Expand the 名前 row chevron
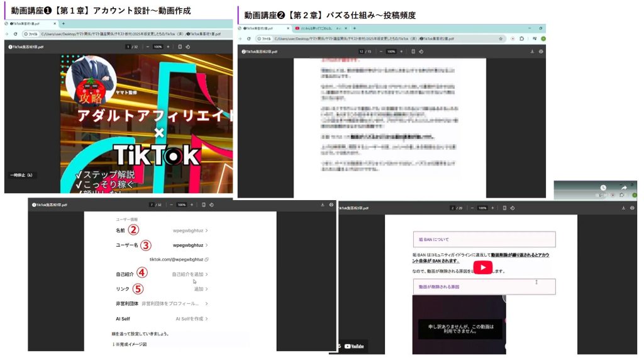Screen dimensions: 644x358 coord(206,230)
